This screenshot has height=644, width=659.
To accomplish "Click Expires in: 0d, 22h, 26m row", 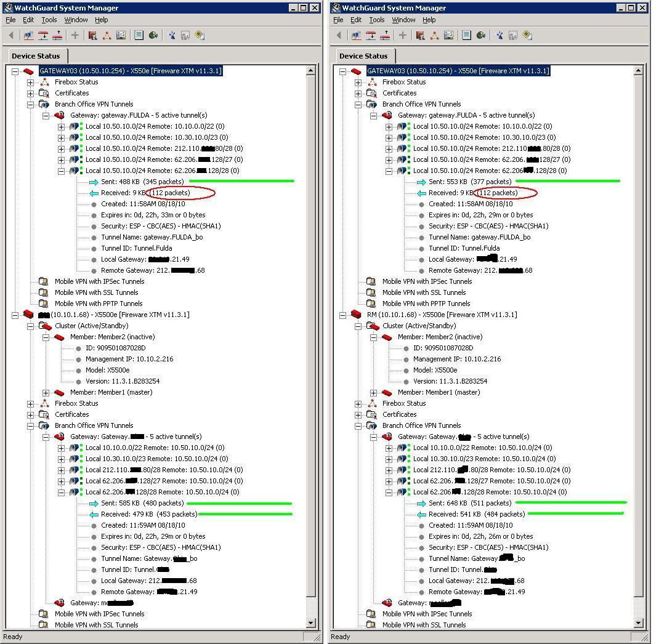I will (481, 536).
